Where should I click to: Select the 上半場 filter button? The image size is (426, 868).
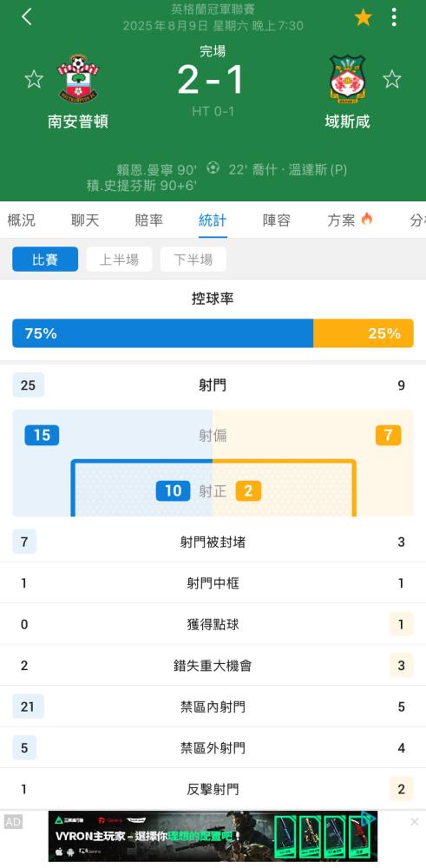119,259
